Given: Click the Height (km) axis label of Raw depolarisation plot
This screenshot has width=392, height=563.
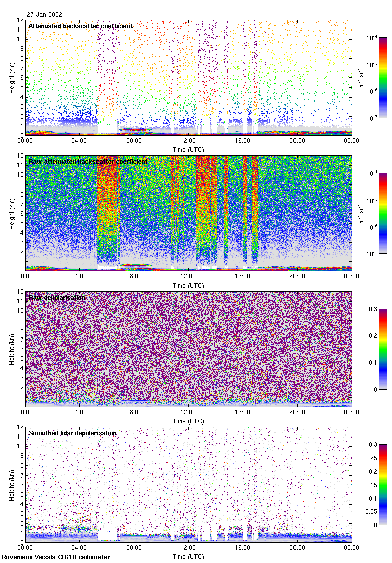Looking at the screenshot, I should [12, 349].
